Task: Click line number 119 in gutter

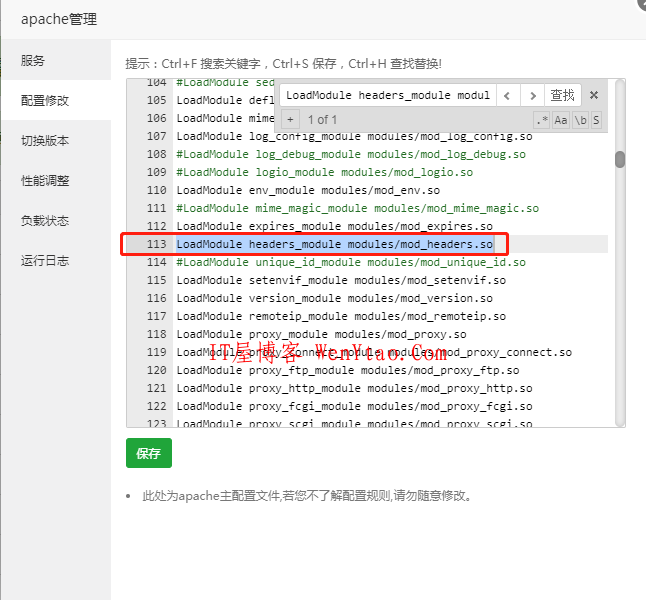Action: coord(157,352)
